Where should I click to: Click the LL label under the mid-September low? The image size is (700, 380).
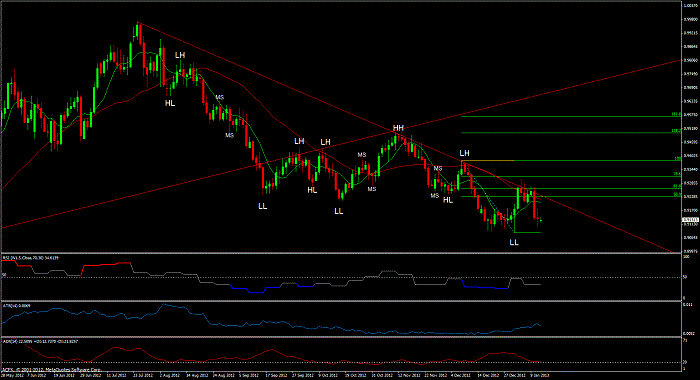[x=262, y=206]
